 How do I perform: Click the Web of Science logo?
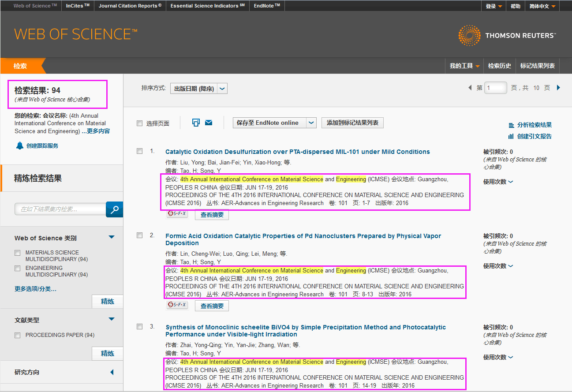(x=76, y=34)
